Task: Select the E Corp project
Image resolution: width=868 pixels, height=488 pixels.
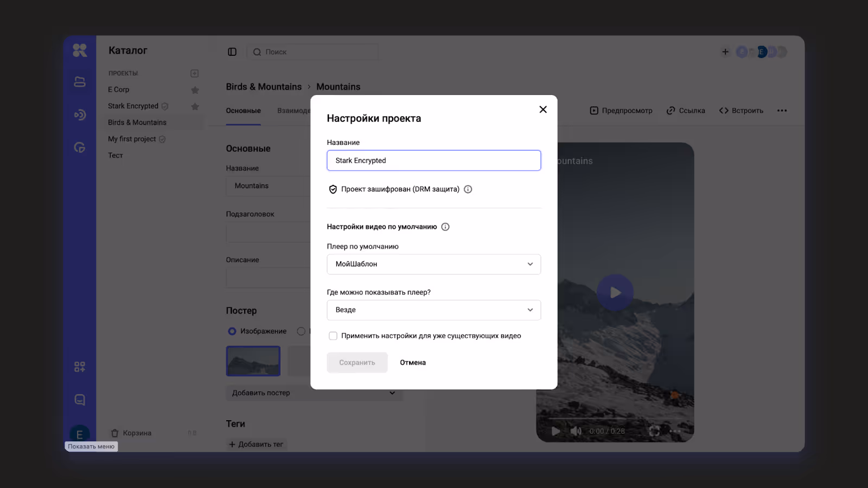Action: point(118,89)
